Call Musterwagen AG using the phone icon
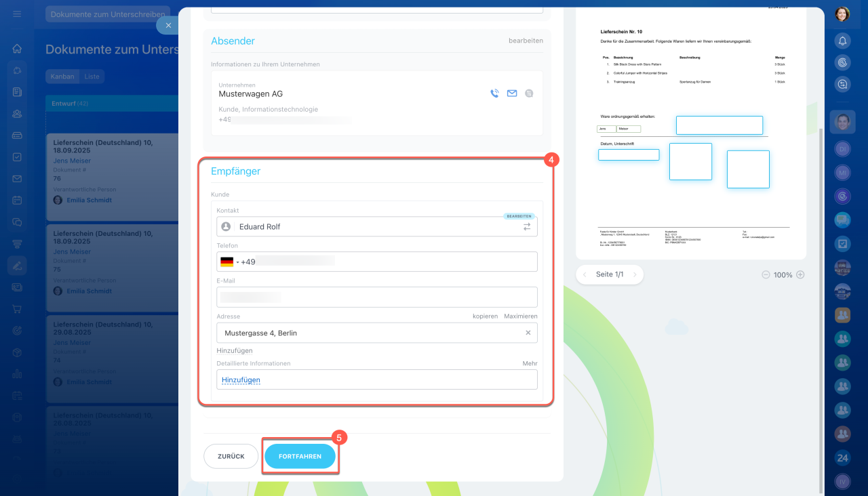 (x=494, y=94)
